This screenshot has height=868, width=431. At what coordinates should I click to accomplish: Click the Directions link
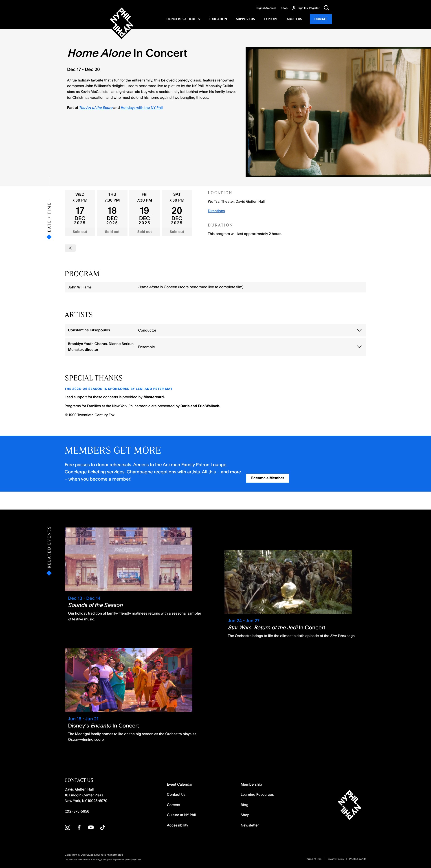(x=216, y=211)
